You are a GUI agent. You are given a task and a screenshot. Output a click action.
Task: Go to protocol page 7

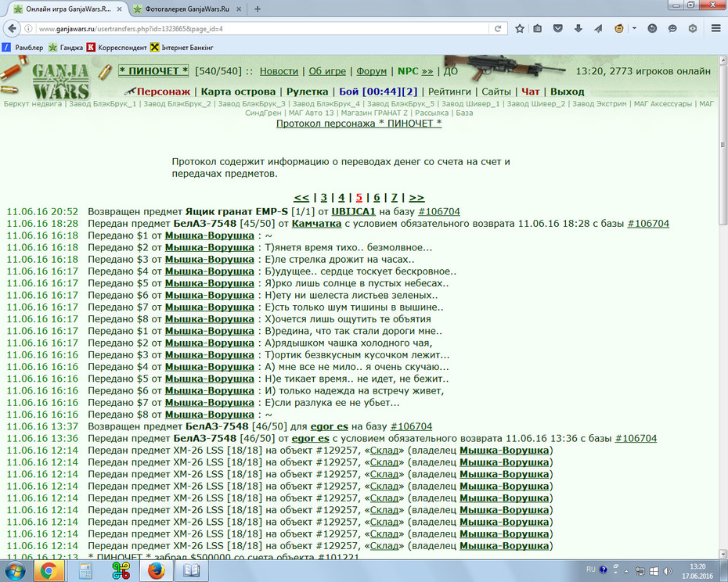click(x=395, y=197)
